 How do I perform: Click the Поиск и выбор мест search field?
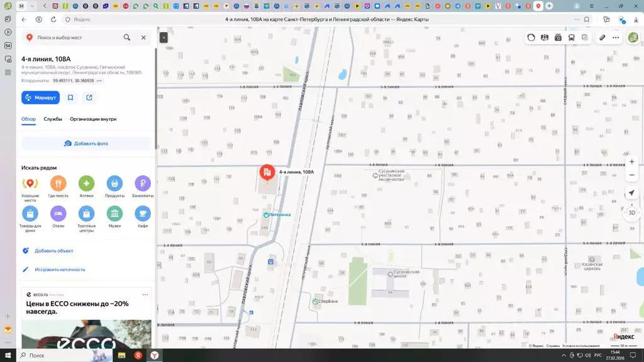75,38
